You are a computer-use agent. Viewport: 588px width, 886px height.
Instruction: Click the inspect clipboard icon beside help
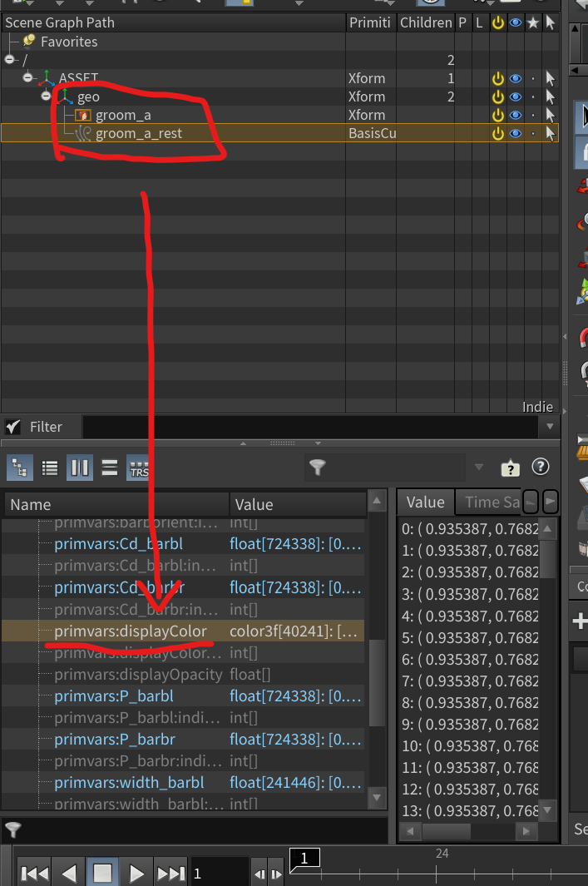pyautogui.click(x=510, y=468)
